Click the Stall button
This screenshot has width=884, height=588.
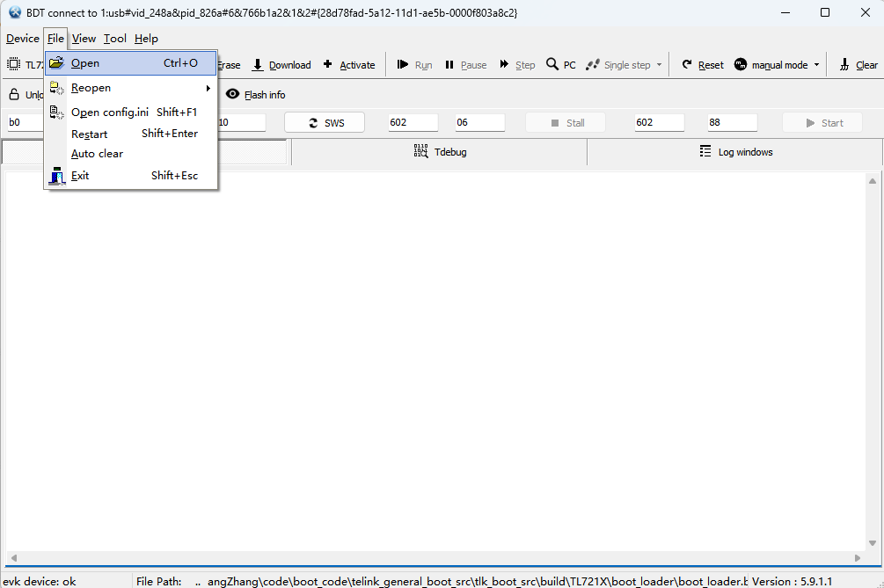(566, 123)
